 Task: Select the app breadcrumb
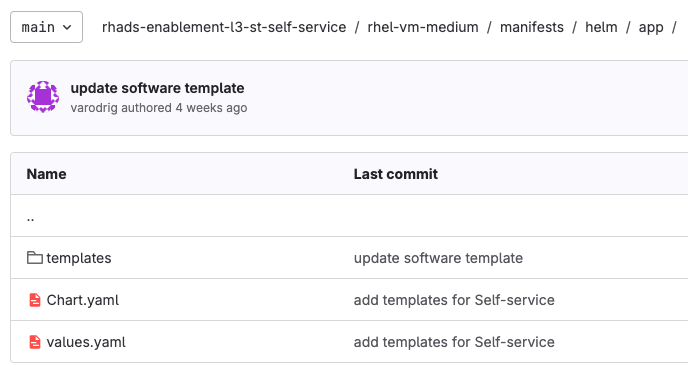coord(651,28)
